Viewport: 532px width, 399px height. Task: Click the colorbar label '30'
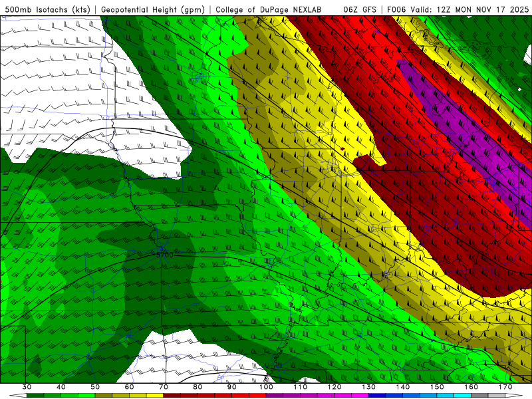click(27, 387)
